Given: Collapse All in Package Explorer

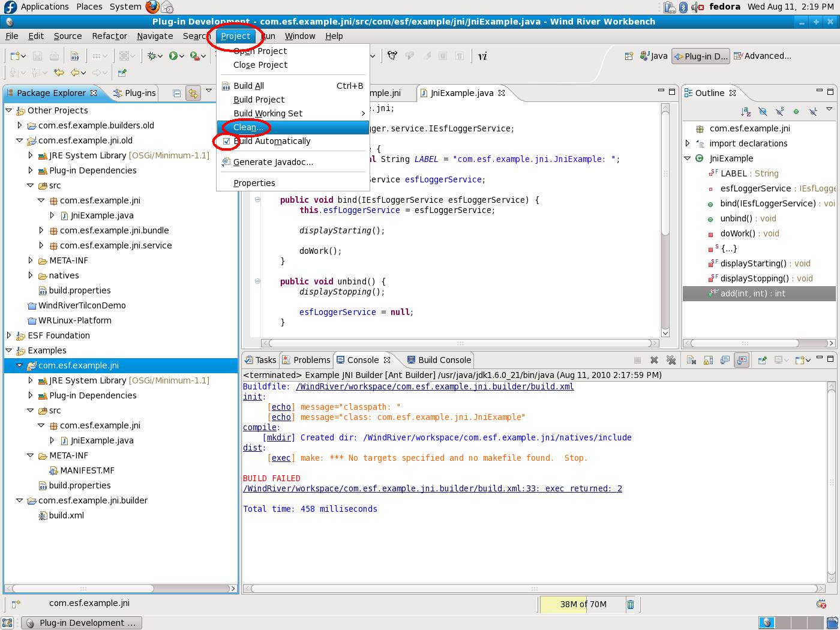Looking at the screenshot, I should [x=176, y=93].
